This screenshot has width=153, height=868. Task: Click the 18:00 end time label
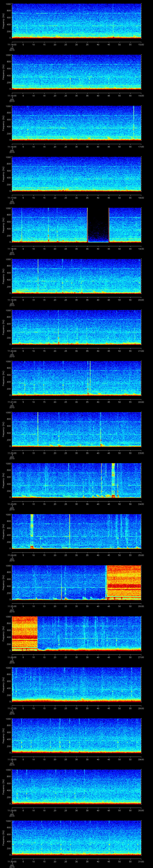pos(141,198)
